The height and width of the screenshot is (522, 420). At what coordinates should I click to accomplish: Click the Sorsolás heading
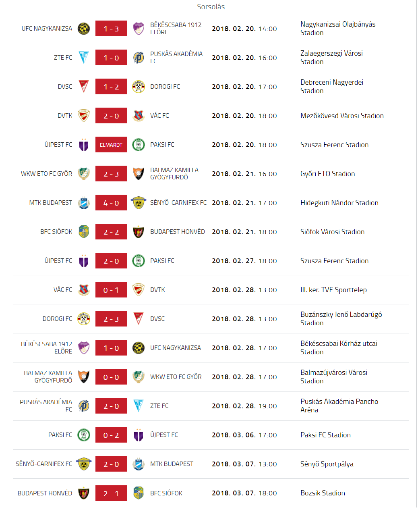pyautogui.click(x=211, y=7)
